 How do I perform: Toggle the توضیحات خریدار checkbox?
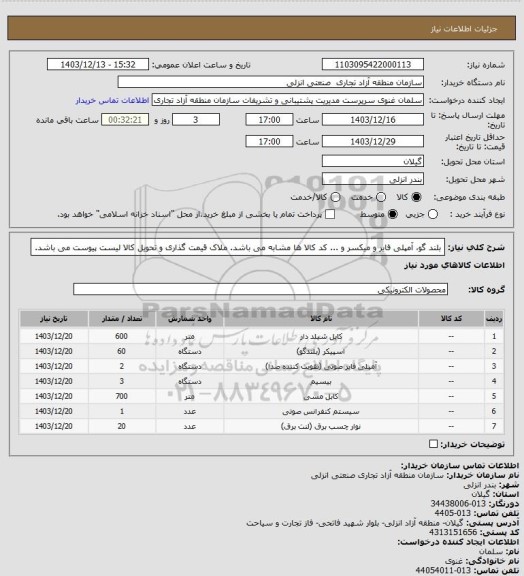click(x=434, y=444)
